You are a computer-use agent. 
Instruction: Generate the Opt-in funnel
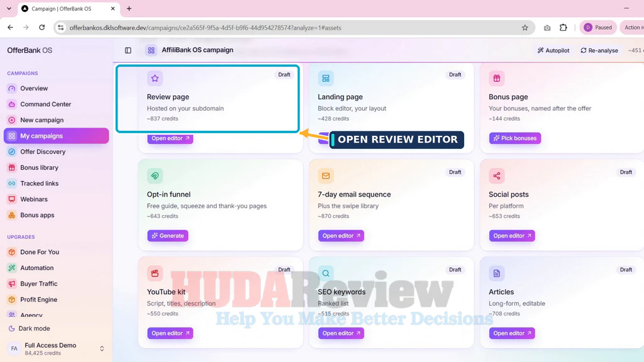pos(167,236)
